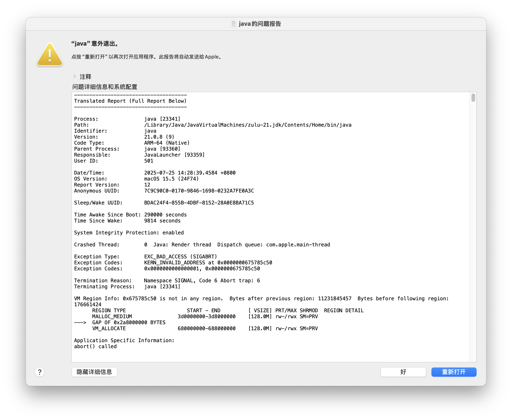Screen dimensions: 512x420
Task: Click Termination Reason Namespace SIGNAL line
Action: point(167,281)
